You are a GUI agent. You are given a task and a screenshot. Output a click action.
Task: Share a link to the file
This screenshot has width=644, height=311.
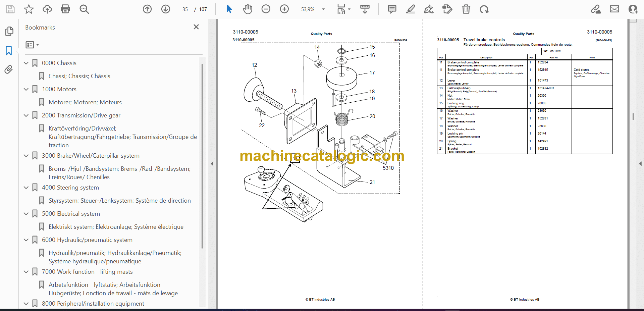coord(596,9)
